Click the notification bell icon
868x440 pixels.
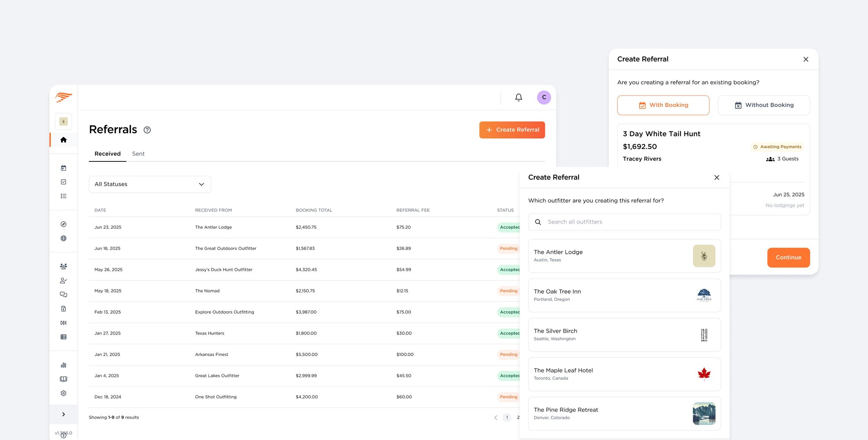(x=518, y=98)
